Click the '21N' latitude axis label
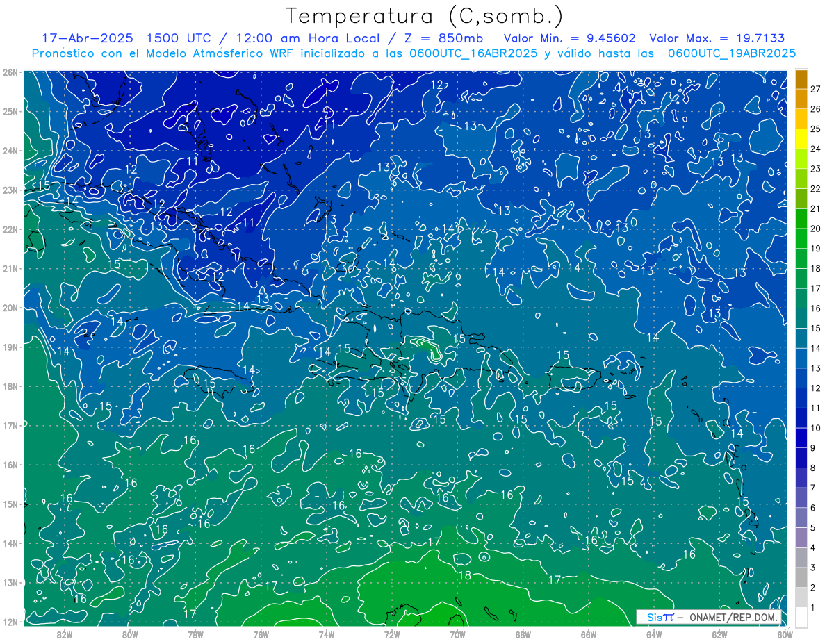Viewport: 834px width, 644px height. click(x=10, y=268)
